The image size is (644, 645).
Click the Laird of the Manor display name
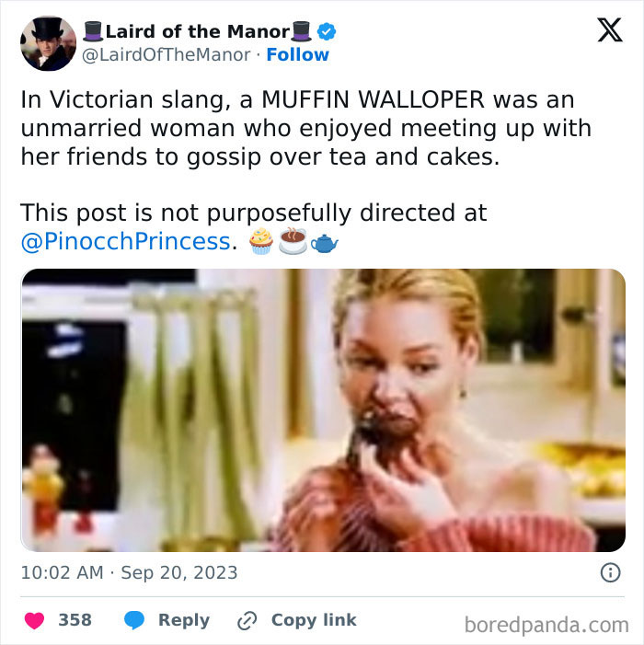198,31
